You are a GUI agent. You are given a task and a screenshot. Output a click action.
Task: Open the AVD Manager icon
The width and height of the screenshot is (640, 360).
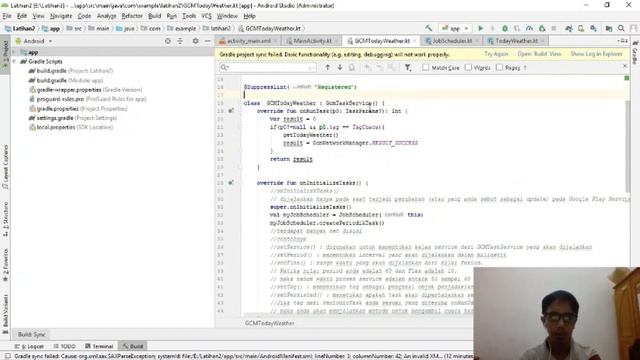581,28
